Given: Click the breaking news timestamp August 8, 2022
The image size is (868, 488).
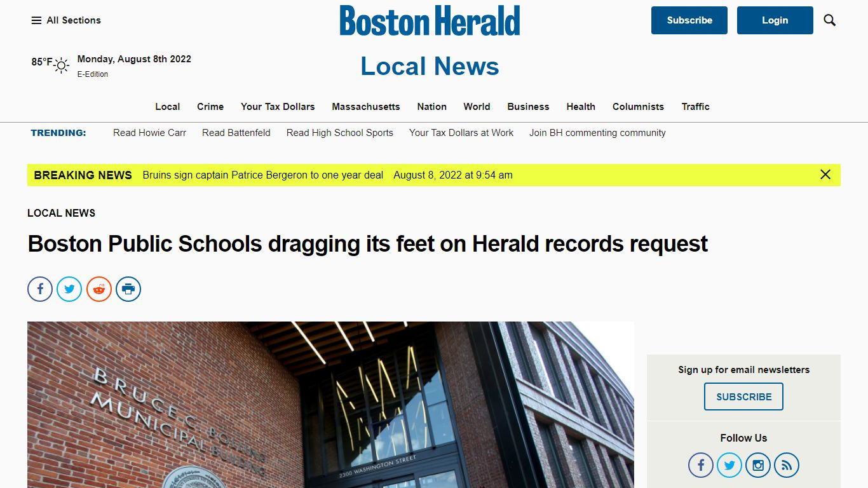Looking at the screenshot, I should click(x=453, y=175).
